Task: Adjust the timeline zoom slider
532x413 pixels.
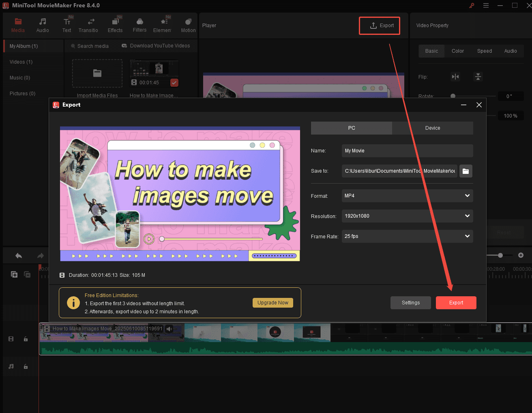Action: click(500, 255)
